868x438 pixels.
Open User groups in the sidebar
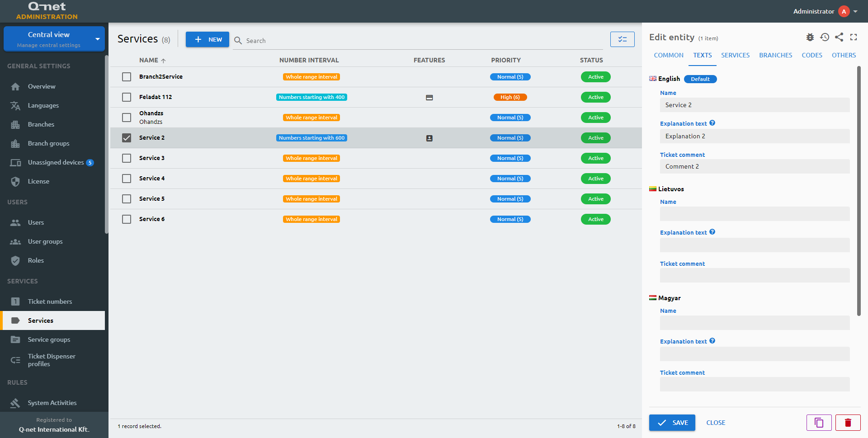pyautogui.click(x=52, y=241)
